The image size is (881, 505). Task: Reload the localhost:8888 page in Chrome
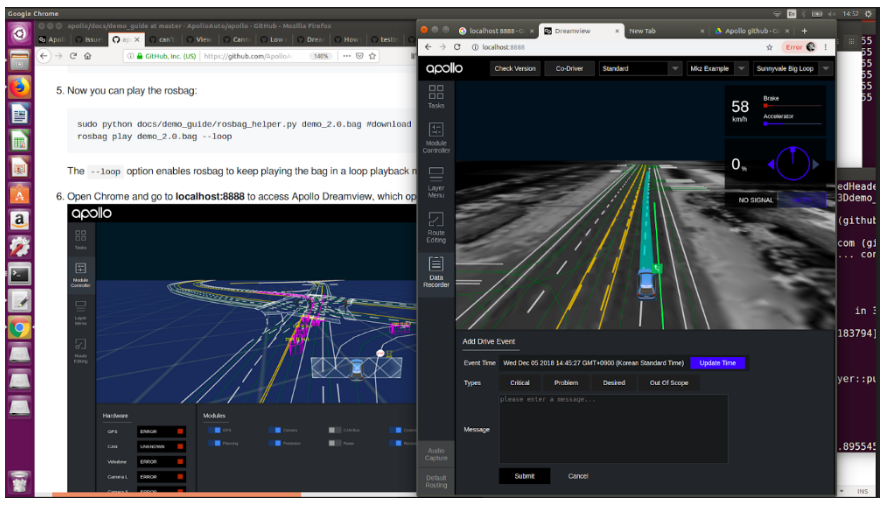pyautogui.click(x=457, y=47)
